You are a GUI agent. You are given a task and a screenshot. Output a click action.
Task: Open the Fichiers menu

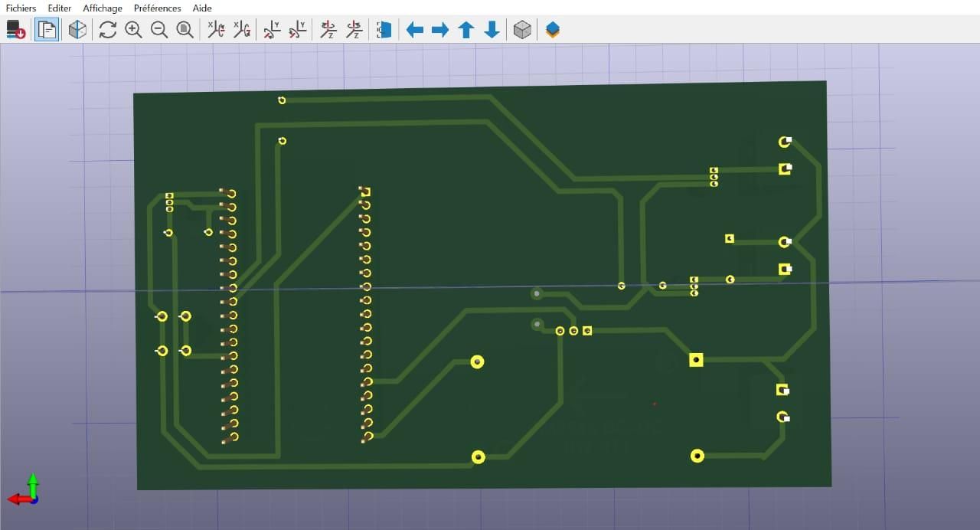21,8
